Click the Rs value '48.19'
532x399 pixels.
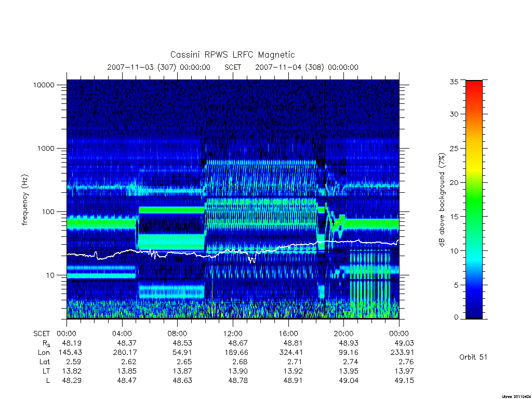coord(72,343)
